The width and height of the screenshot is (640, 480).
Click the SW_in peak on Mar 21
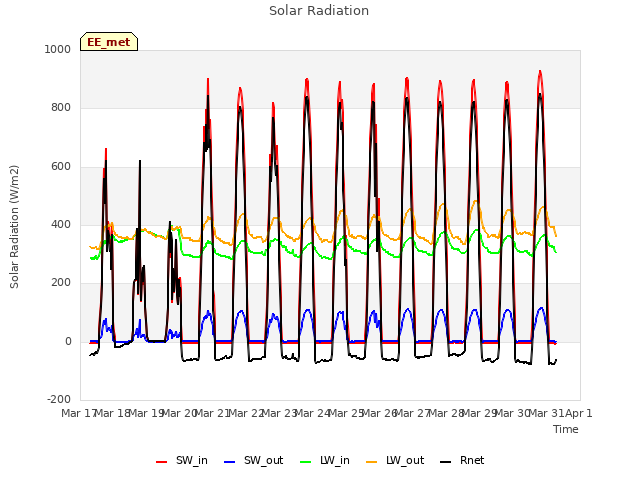click(x=208, y=79)
